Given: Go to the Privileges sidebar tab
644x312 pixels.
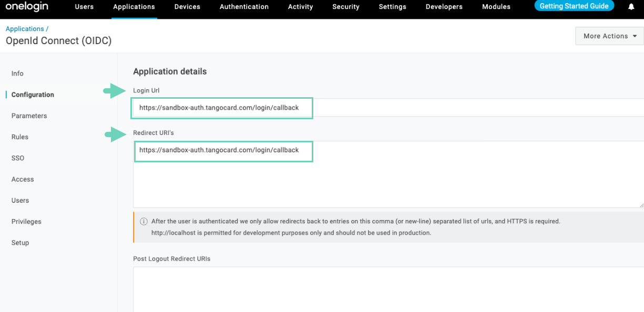Looking at the screenshot, I should click(26, 222).
